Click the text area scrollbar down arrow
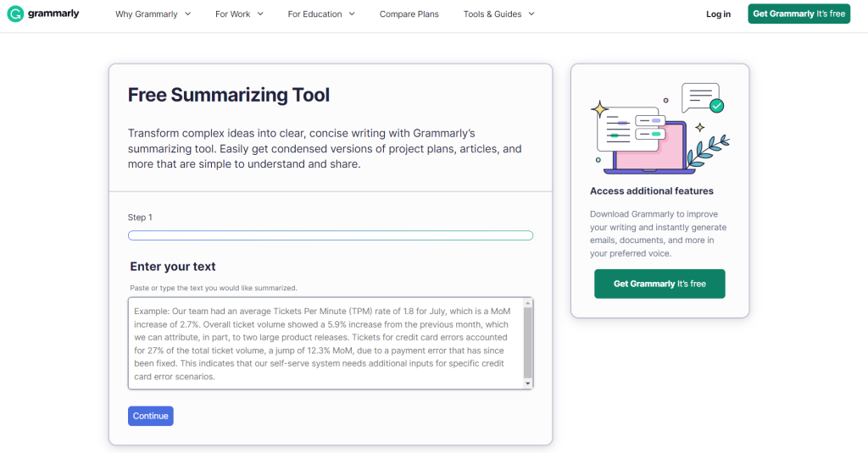 pyautogui.click(x=527, y=384)
